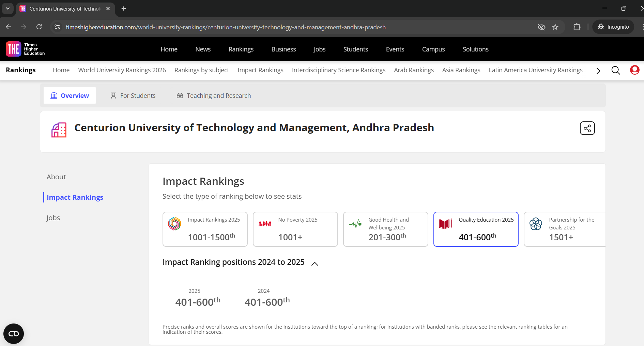Click the Times Higher Education logo
The image size is (644, 346).
pyautogui.click(x=26, y=49)
